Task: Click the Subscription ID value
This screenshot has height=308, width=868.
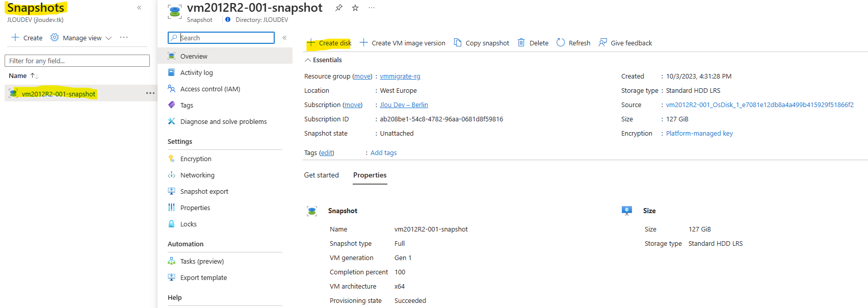Action: pyautogui.click(x=441, y=119)
